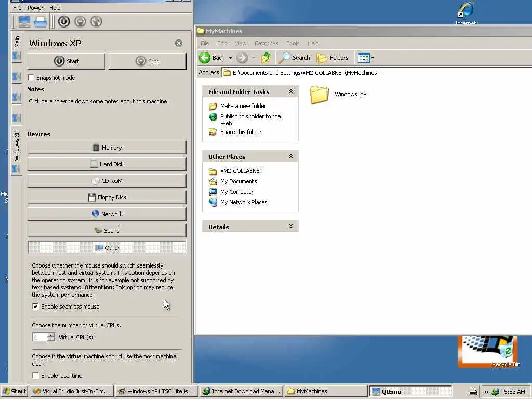532x399 pixels.
Task: Click the Back button in Explorer
Action: (x=212, y=58)
